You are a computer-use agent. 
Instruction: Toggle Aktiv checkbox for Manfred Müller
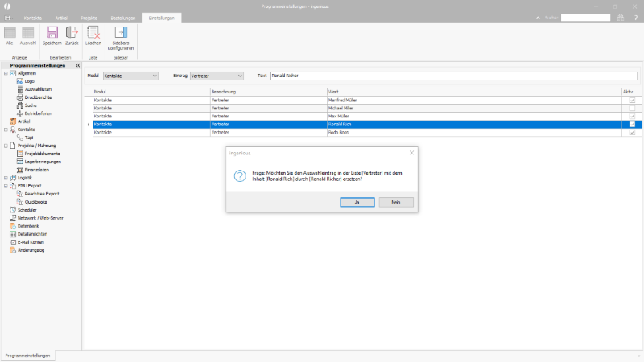632,100
